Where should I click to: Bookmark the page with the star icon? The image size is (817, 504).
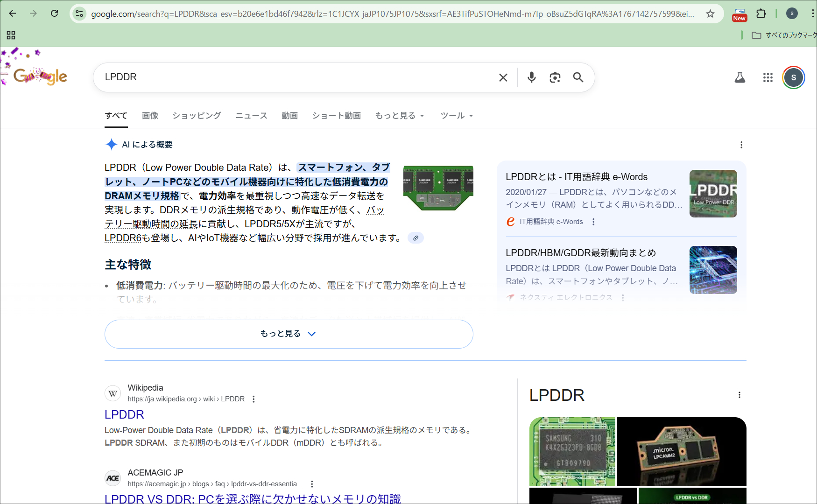click(711, 14)
